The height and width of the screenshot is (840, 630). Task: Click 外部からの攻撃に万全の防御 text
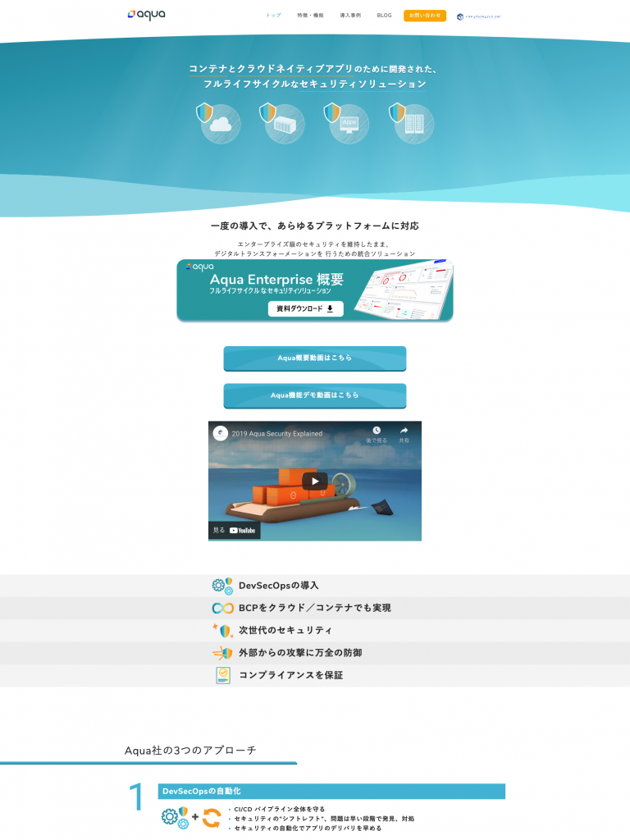[x=300, y=653]
